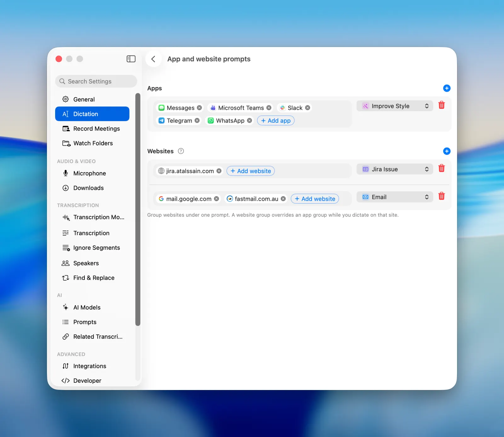The image size is (504, 437).
Task: Toggle the sidebar visibility icon
Action: 131,59
